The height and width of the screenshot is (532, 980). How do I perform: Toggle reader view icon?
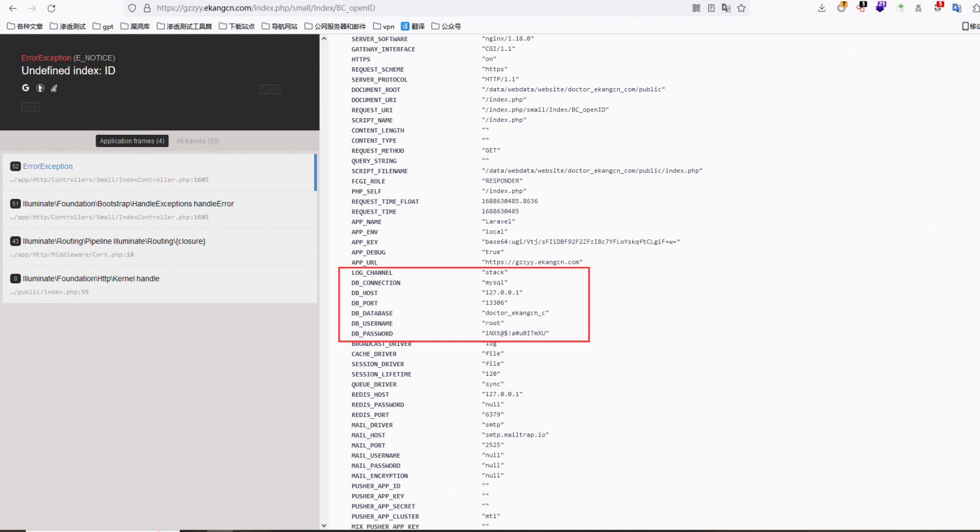tap(711, 8)
